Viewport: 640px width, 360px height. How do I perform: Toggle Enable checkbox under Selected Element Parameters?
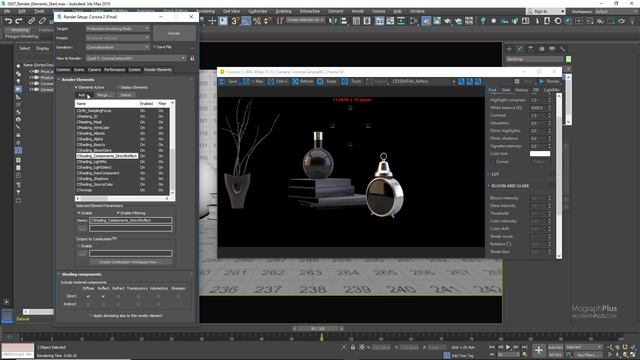tap(79, 213)
